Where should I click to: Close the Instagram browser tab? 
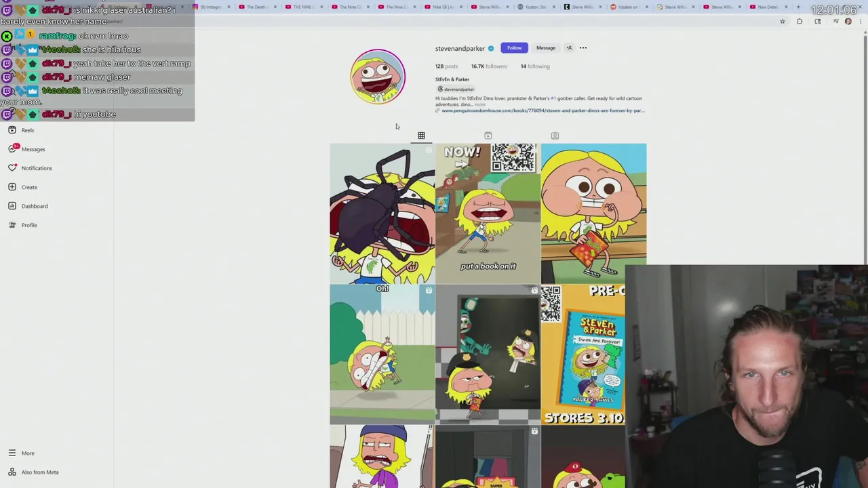point(229,7)
